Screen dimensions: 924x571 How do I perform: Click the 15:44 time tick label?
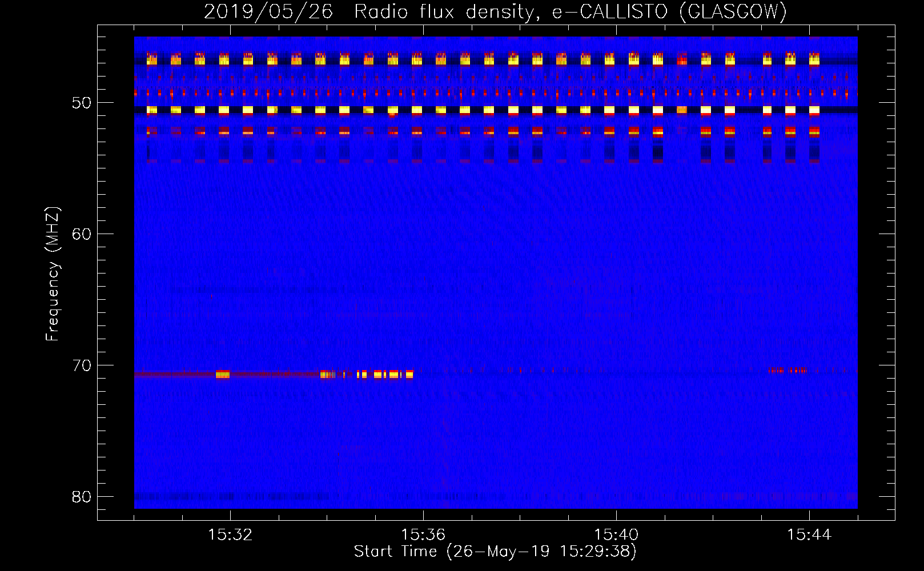(809, 535)
